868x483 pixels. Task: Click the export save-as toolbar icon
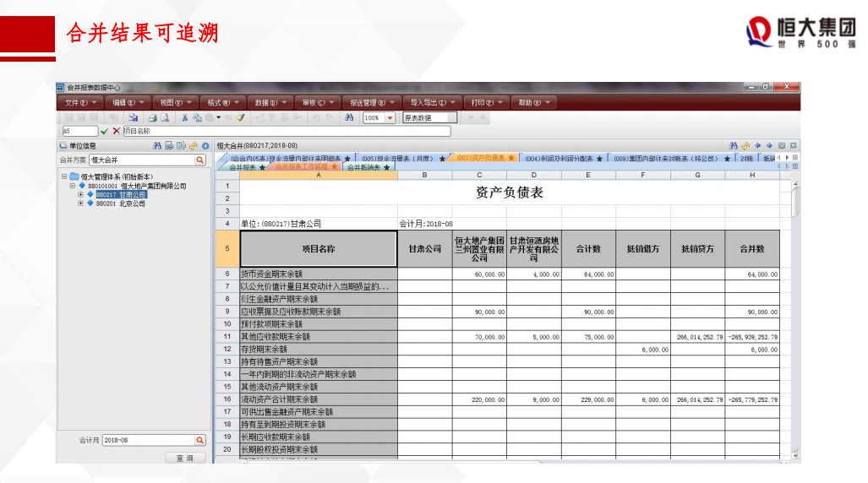pos(134,118)
